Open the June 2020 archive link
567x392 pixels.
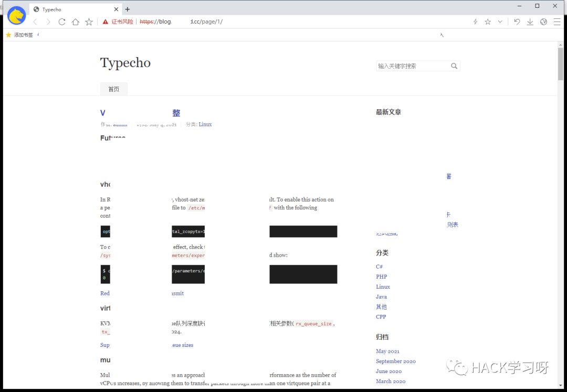click(x=388, y=372)
